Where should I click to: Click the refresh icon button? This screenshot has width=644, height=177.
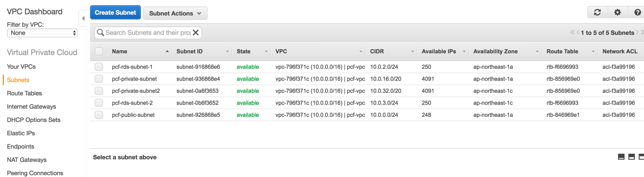click(597, 12)
